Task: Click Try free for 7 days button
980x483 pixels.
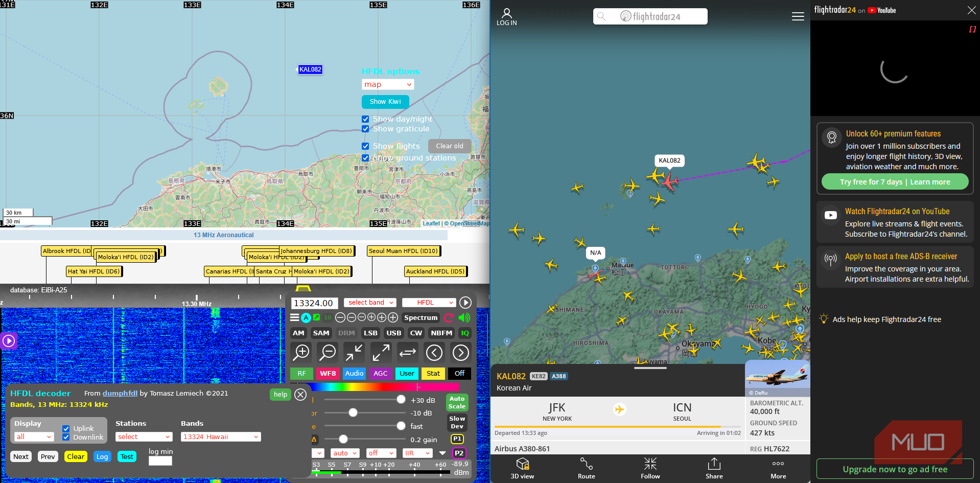Action: [895, 182]
